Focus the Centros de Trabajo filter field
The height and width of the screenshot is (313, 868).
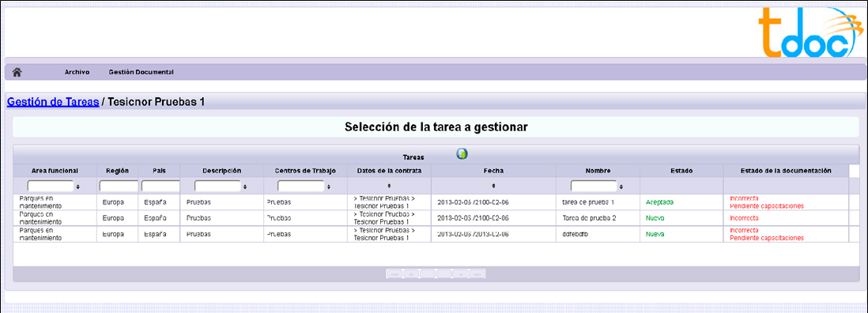click(x=301, y=187)
